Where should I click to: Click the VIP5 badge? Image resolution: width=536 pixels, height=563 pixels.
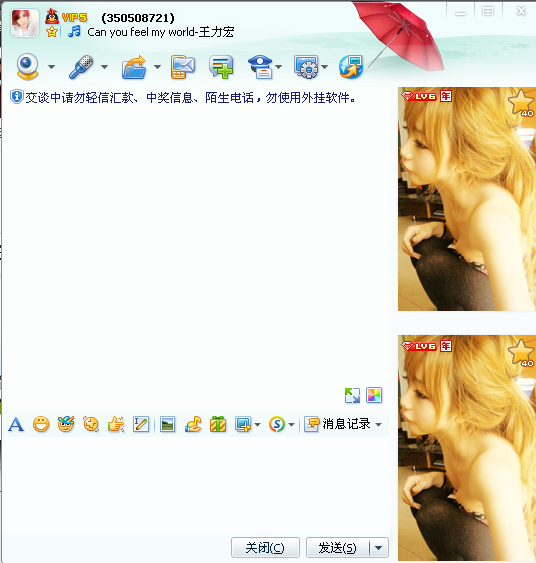tap(74, 17)
